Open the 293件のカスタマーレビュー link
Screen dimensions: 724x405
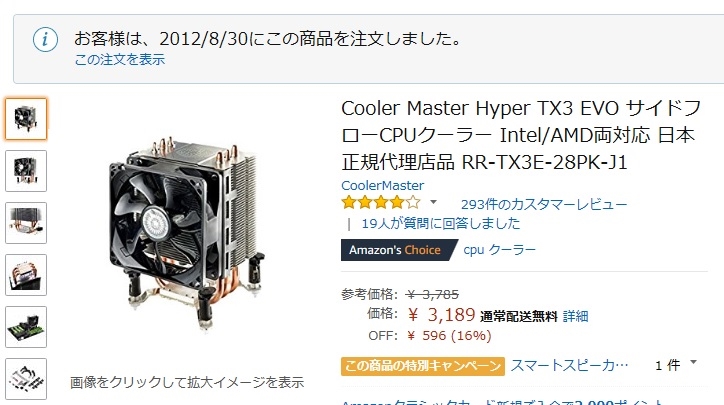tap(544, 205)
